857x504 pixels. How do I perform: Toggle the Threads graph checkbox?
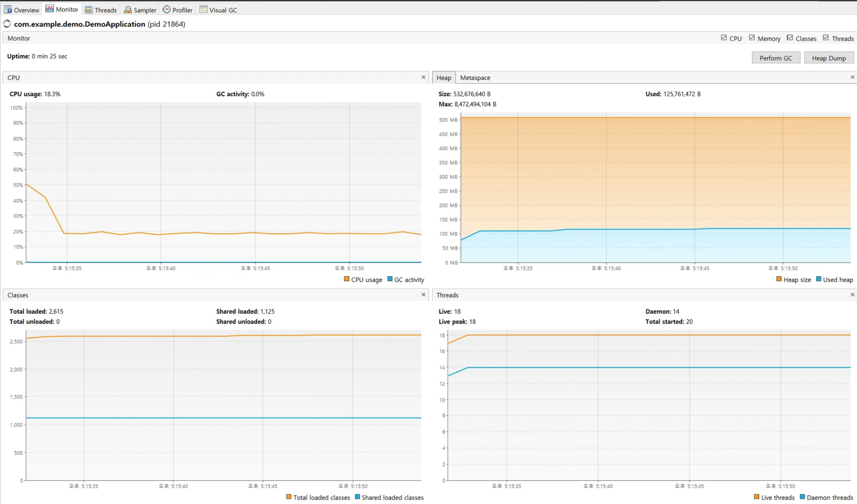click(826, 38)
